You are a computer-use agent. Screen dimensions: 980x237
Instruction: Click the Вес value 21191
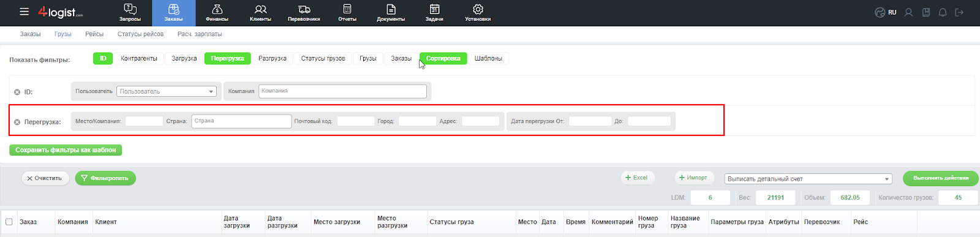tap(775, 198)
